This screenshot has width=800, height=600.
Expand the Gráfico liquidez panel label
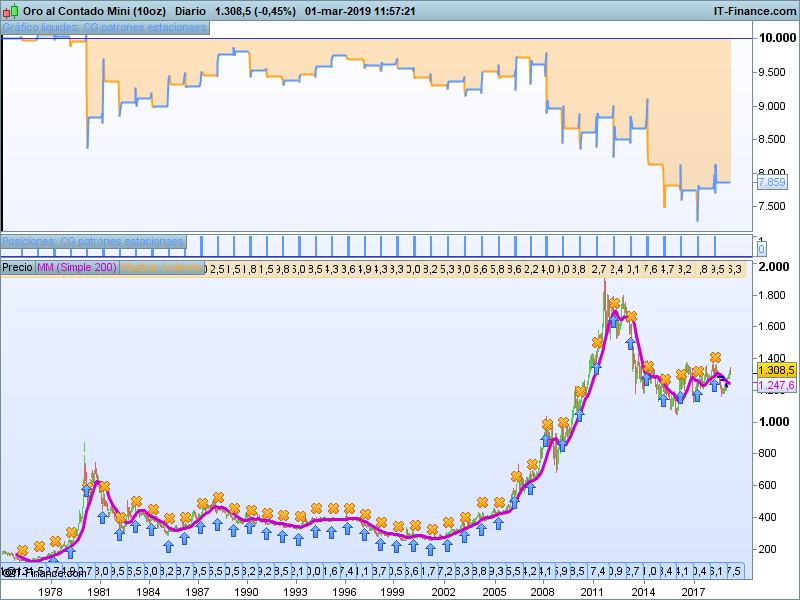(x=105, y=27)
